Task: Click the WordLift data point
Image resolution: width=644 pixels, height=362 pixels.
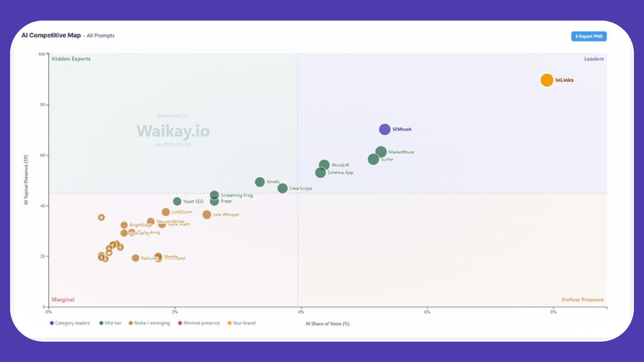Action: point(324,165)
